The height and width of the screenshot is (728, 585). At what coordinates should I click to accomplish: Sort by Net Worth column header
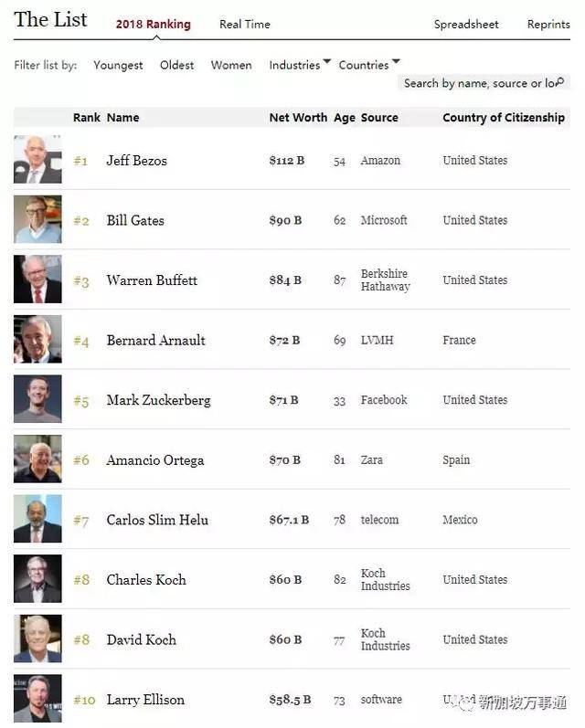(x=298, y=118)
